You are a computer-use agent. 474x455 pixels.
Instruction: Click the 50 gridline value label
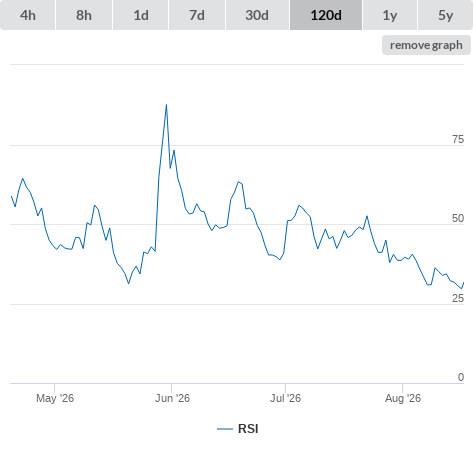pos(458,218)
